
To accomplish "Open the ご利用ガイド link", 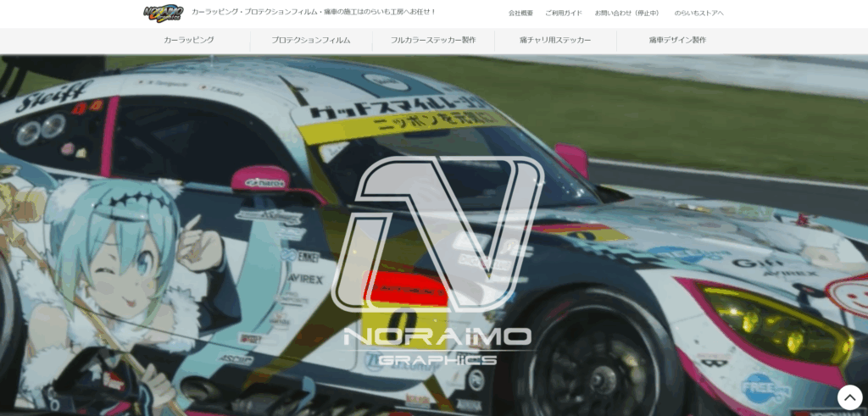I will (564, 14).
